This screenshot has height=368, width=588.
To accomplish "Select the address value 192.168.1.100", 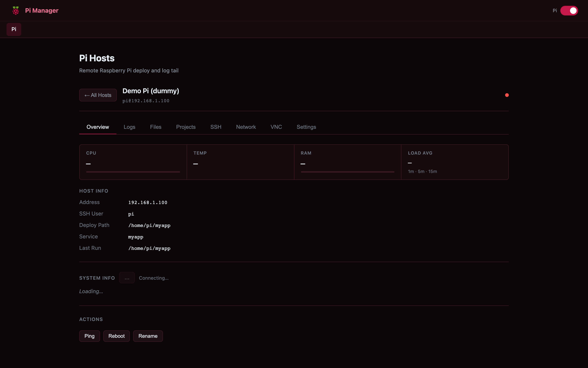I will coord(148,202).
